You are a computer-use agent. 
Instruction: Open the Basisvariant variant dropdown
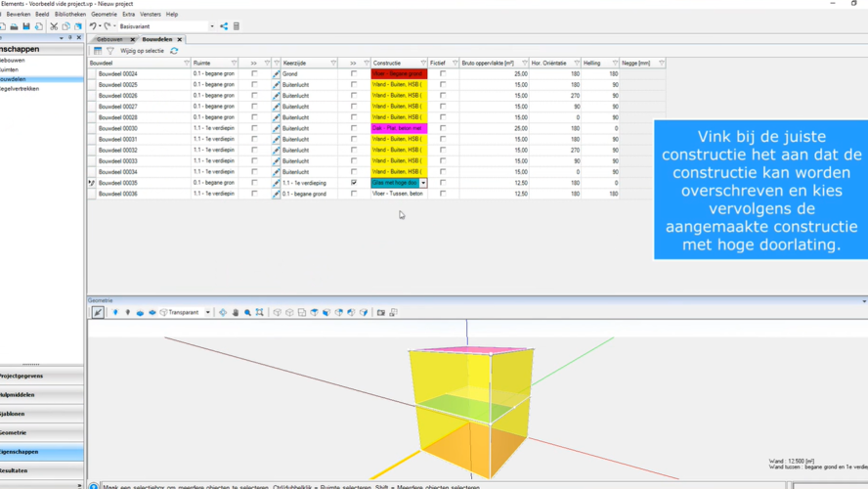(212, 26)
